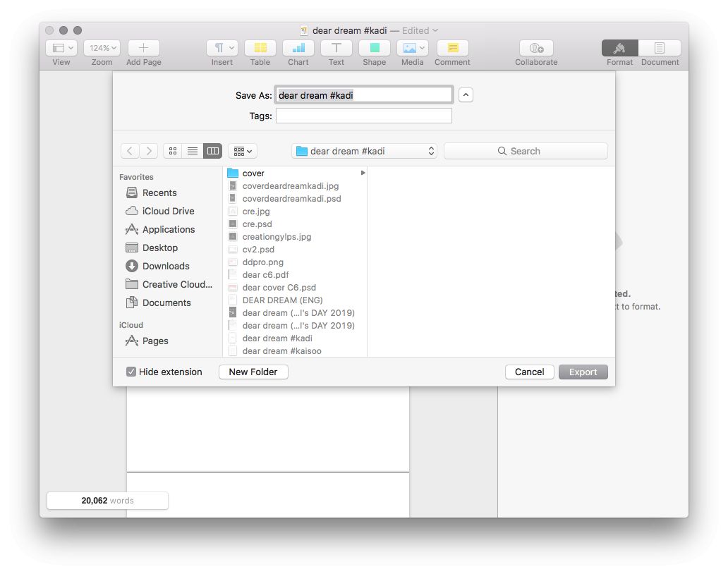
Task: Open the Collaborate icon
Action: 535,48
